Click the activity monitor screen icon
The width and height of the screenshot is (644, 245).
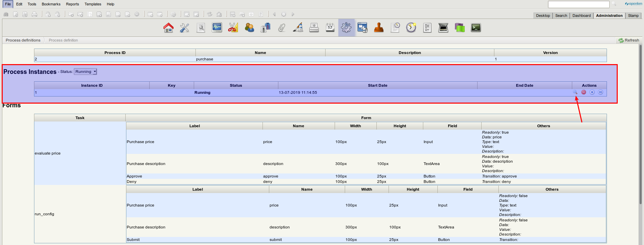click(217, 28)
